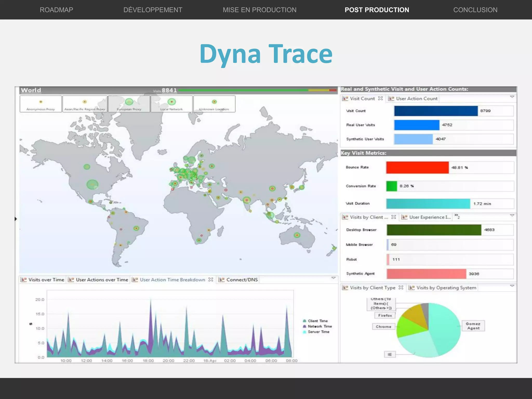The height and width of the screenshot is (399, 532).
Task: Open Visits by Client panel dropdown menu
Action: (512, 215)
